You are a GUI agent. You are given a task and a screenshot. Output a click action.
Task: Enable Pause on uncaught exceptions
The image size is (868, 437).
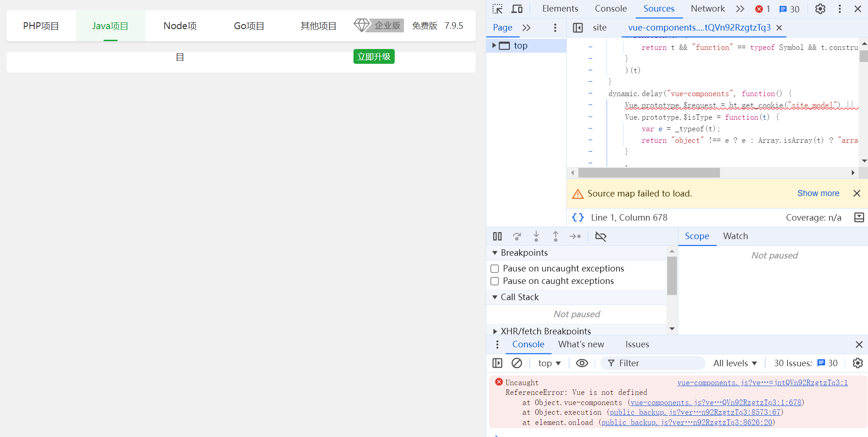(x=495, y=269)
